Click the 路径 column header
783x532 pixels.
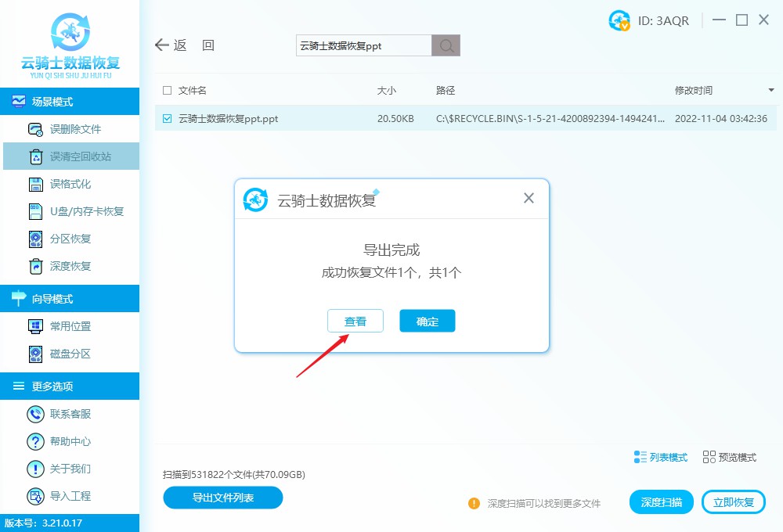446,90
